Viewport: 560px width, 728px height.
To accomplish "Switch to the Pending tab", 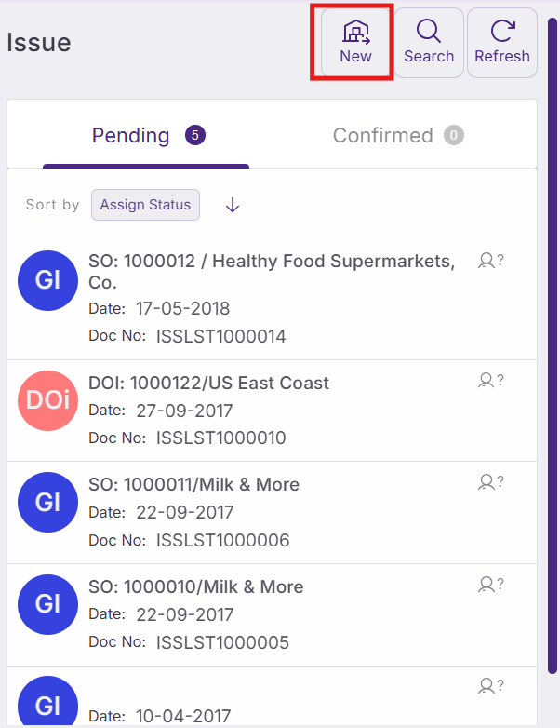I will click(131, 136).
